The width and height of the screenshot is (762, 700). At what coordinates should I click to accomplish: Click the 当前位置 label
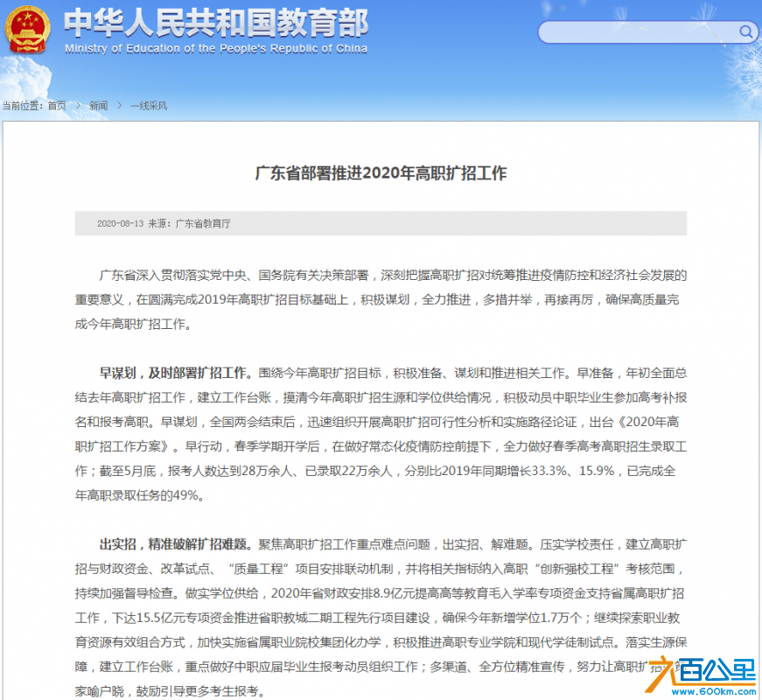pyautogui.click(x=23, y=106)
